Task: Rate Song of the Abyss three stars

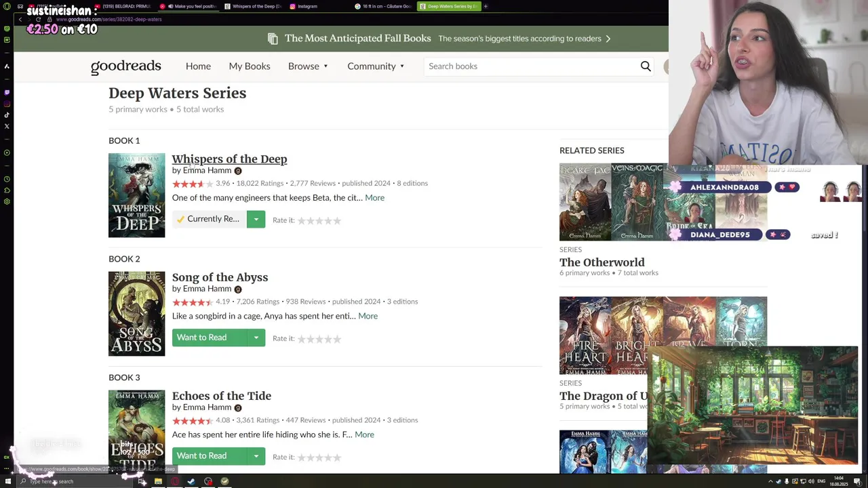Action: tap(319, 339)
